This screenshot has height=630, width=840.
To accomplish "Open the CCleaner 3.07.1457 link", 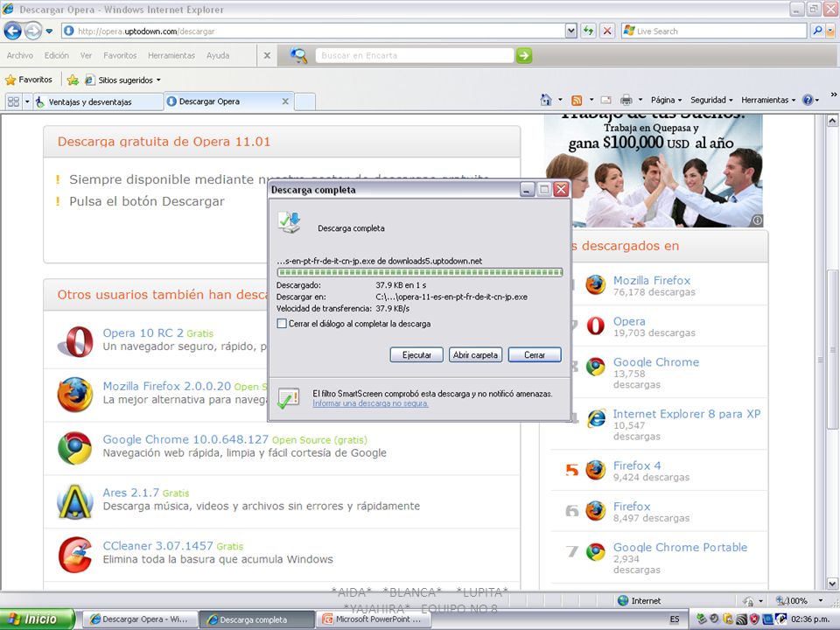I will pyautogui.click(x=158, y=546).
